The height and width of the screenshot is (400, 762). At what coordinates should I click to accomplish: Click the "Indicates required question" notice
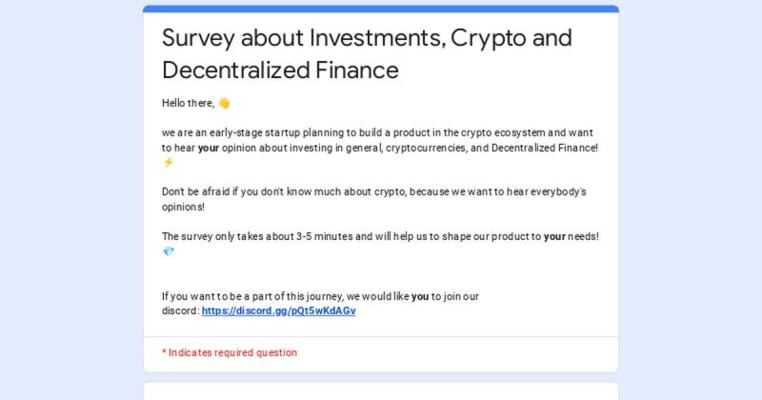point(232,353)
